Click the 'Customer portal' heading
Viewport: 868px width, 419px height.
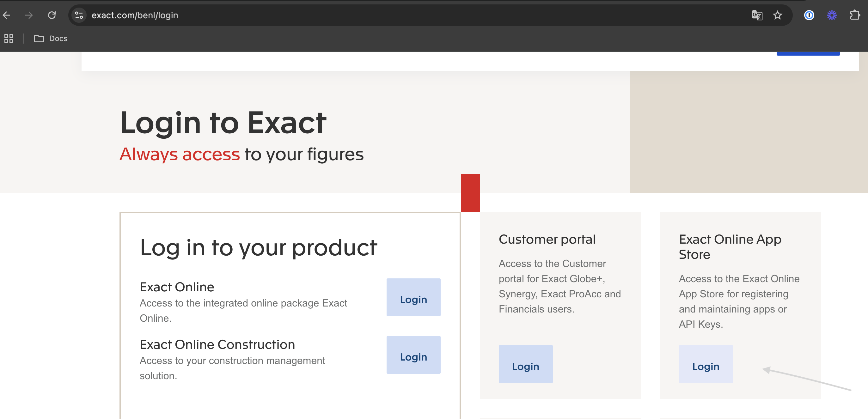coord(547,240)
